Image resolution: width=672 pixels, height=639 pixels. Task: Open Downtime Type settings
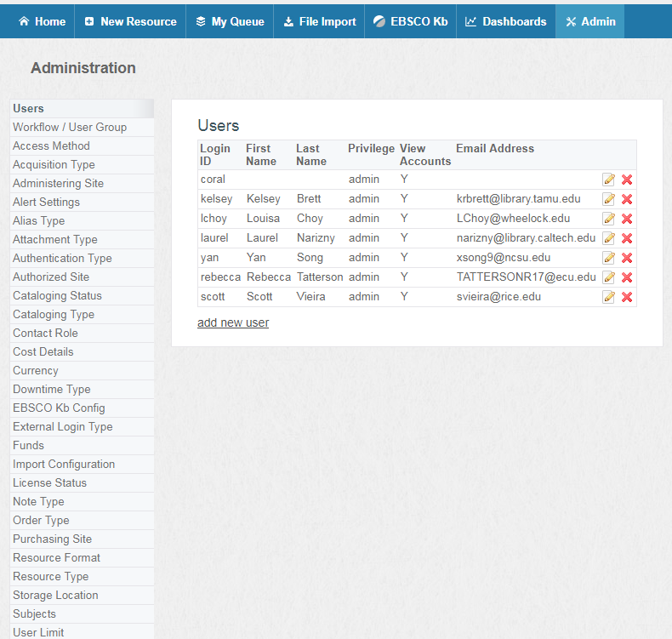point(82,389)
